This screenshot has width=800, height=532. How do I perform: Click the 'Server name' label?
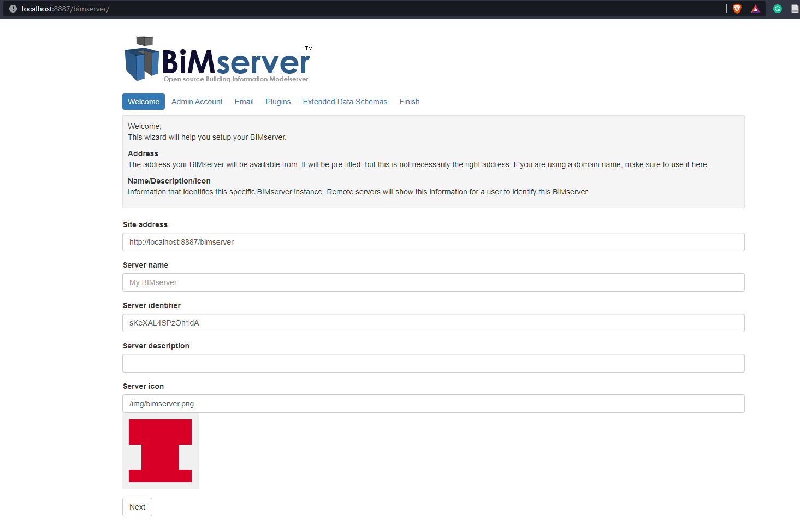(145, 265)
